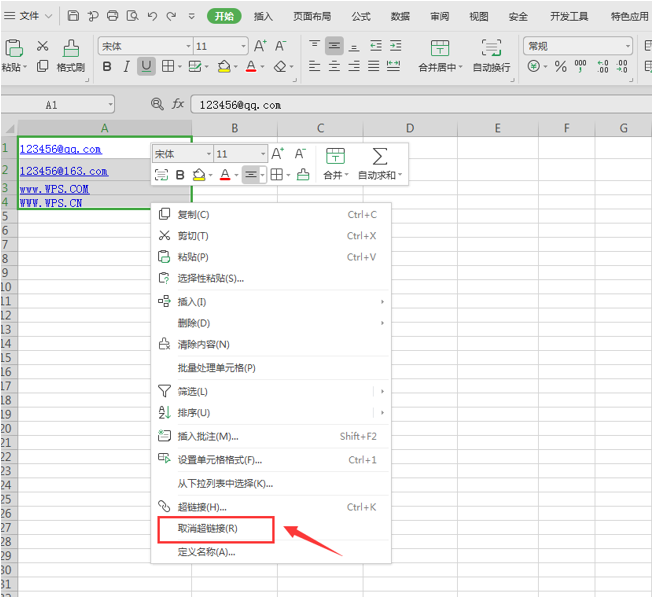Toggle right horizontal alignment in ribbon
The width and height of the screenshot is (653, 601).
(x=354, y=66)
